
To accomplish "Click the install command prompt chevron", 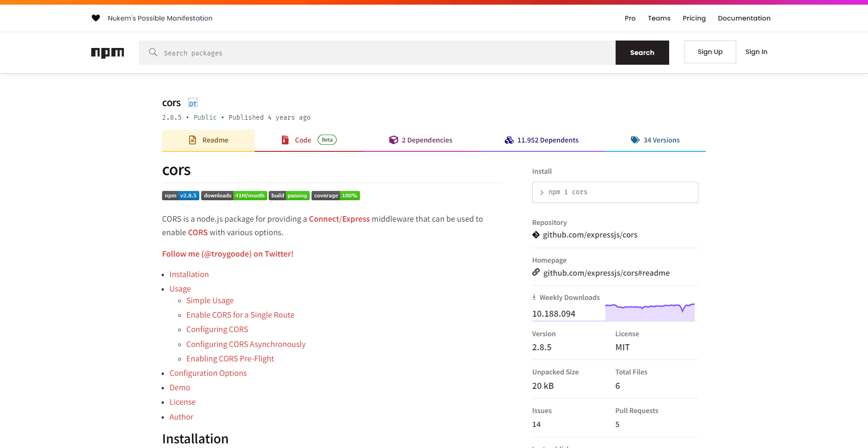I will (x=542, y=192).
